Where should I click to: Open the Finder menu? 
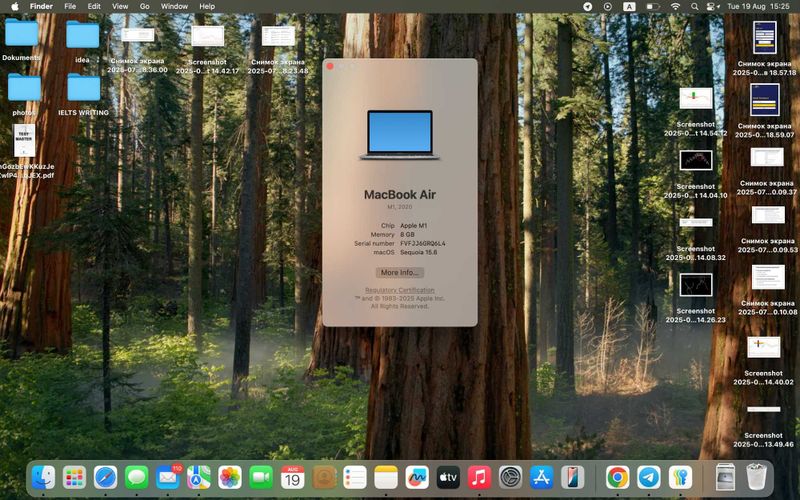[x=41, y=6]
